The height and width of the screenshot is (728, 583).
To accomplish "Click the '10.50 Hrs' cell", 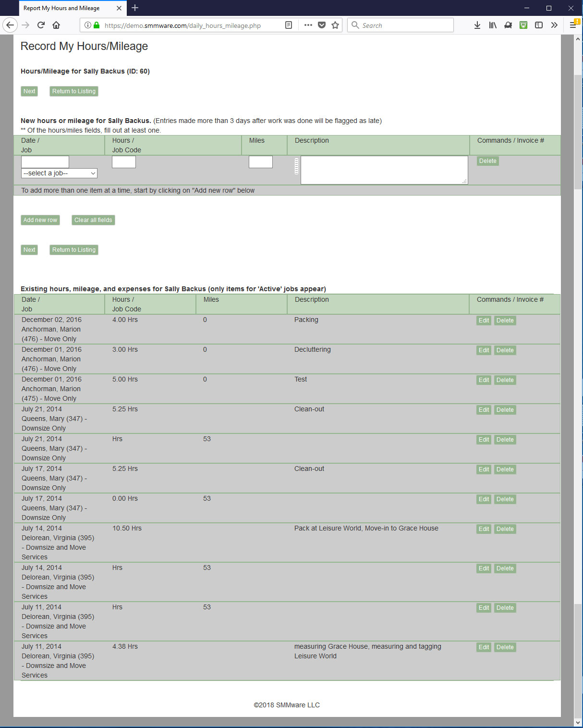I will tap(127, 528).
